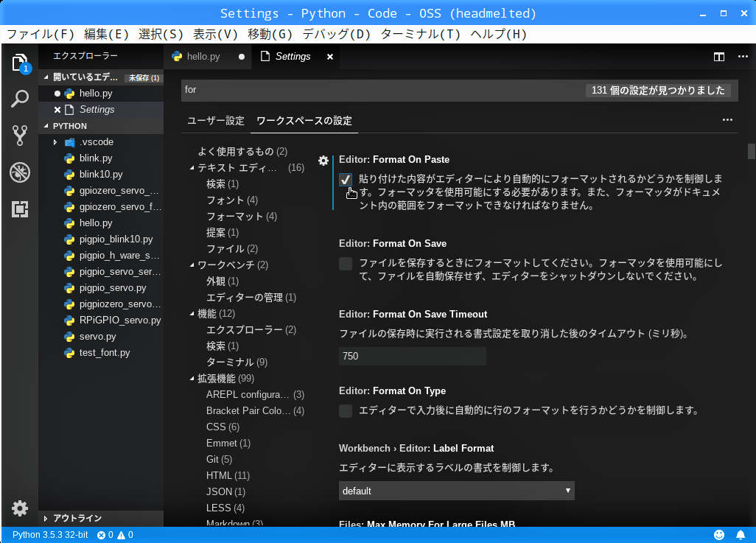
Task: Click the gear icon beside Format On Paste
Action: (323, 160)
